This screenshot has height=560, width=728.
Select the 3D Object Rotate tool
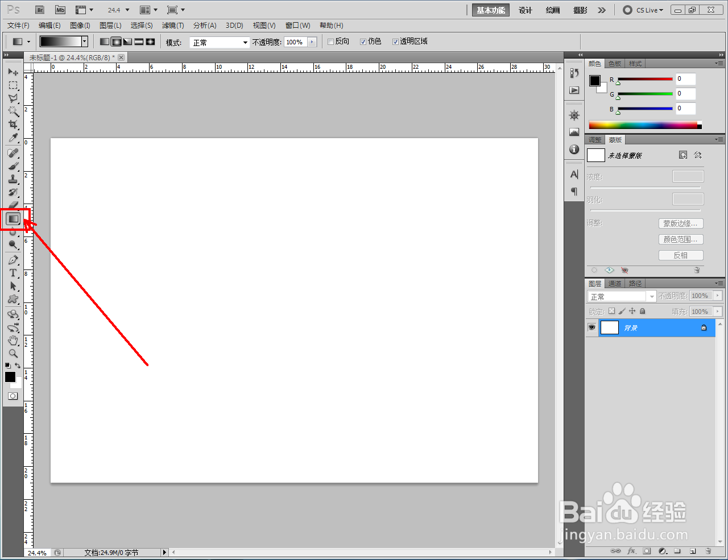coord(13,314)
